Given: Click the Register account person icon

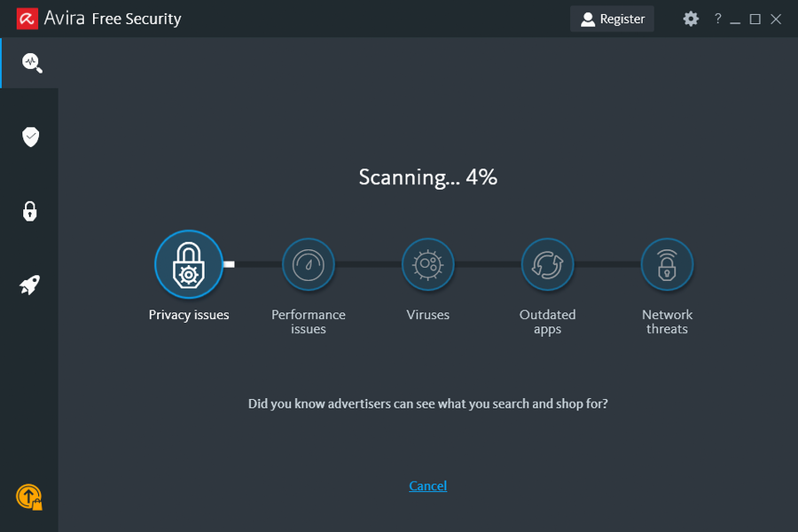Looking at the screenshot, I should click(x=587, y=18).
